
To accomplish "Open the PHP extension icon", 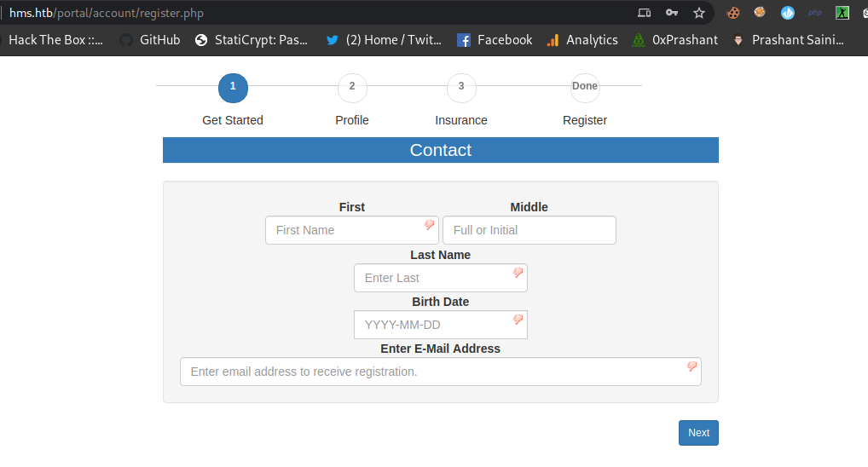I will (x=815, y=13).
